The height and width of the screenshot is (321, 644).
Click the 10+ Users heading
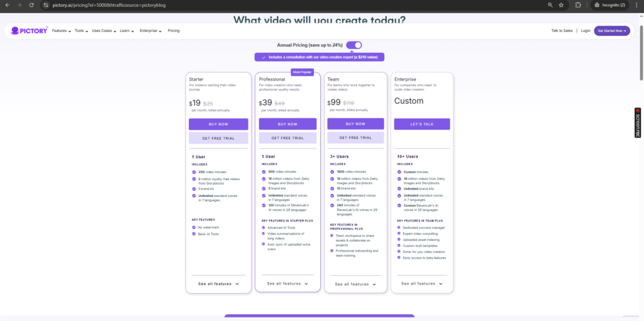(408, 157)
